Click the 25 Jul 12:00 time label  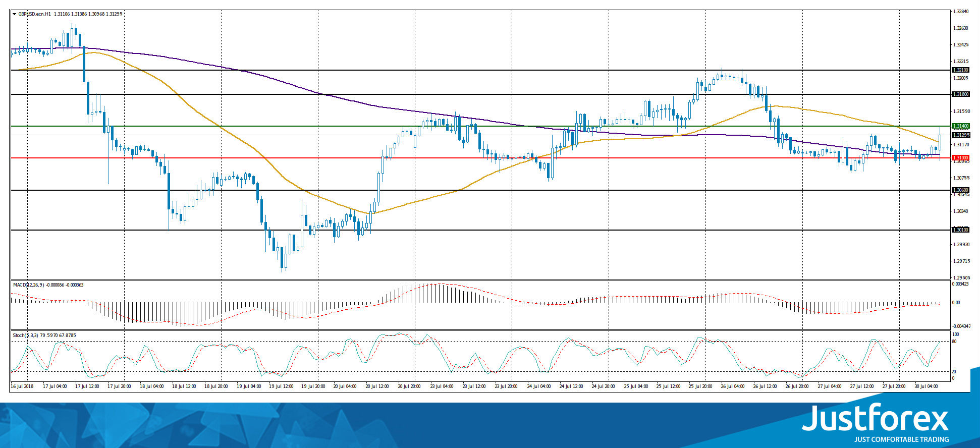click(x=668, y=386)
